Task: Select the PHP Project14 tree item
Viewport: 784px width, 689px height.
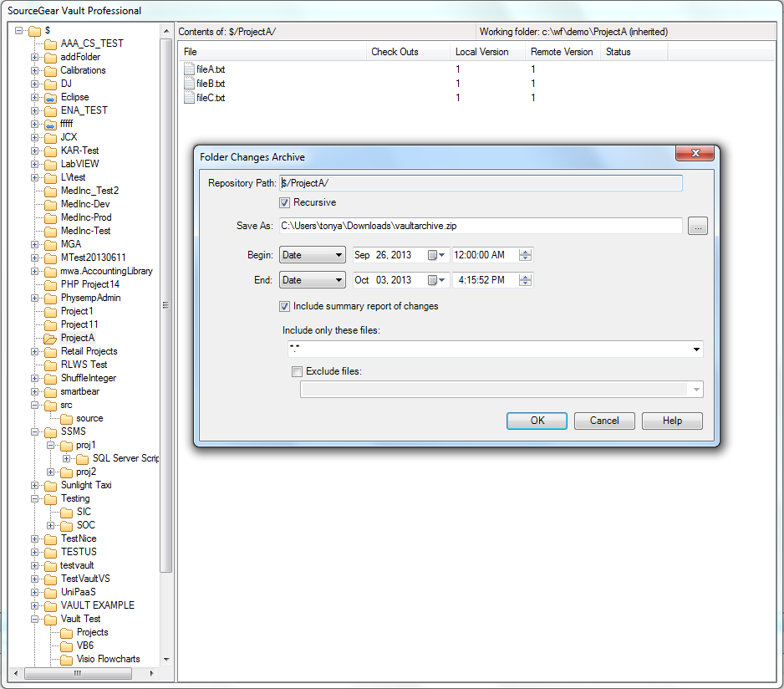Action: click(x=90, y=284)
